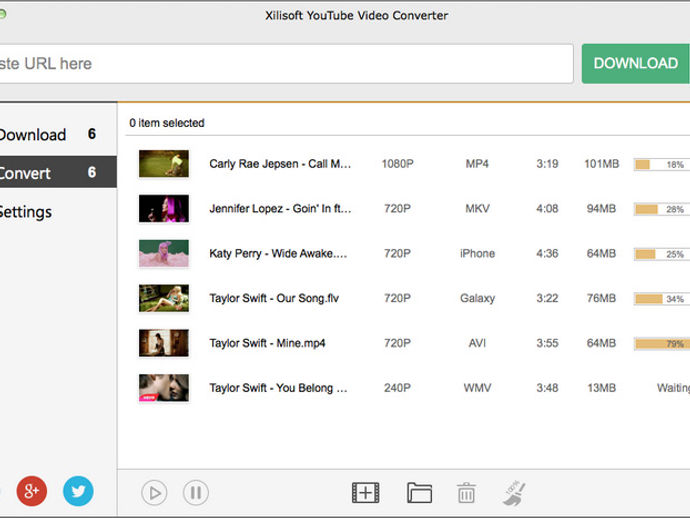Focus the paste URL input field

pyautogui.click(x=286, y=63)
